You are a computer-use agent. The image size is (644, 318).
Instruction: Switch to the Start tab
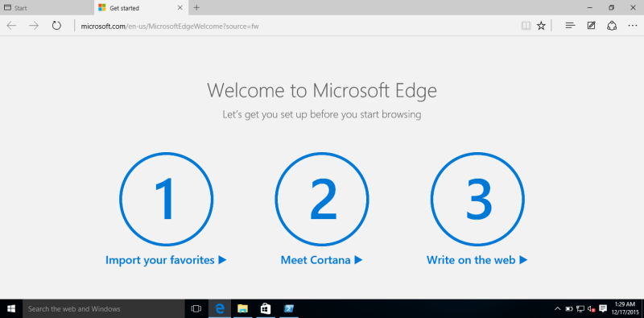tap(47, 8)
